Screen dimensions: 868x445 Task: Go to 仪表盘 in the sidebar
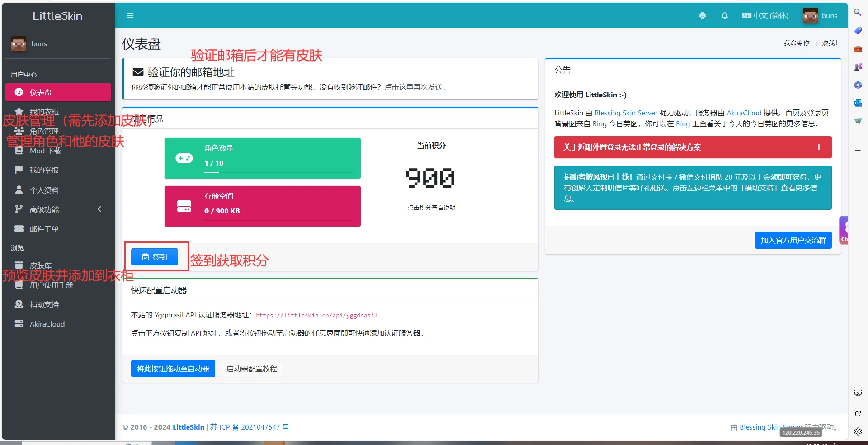[58, 92]
